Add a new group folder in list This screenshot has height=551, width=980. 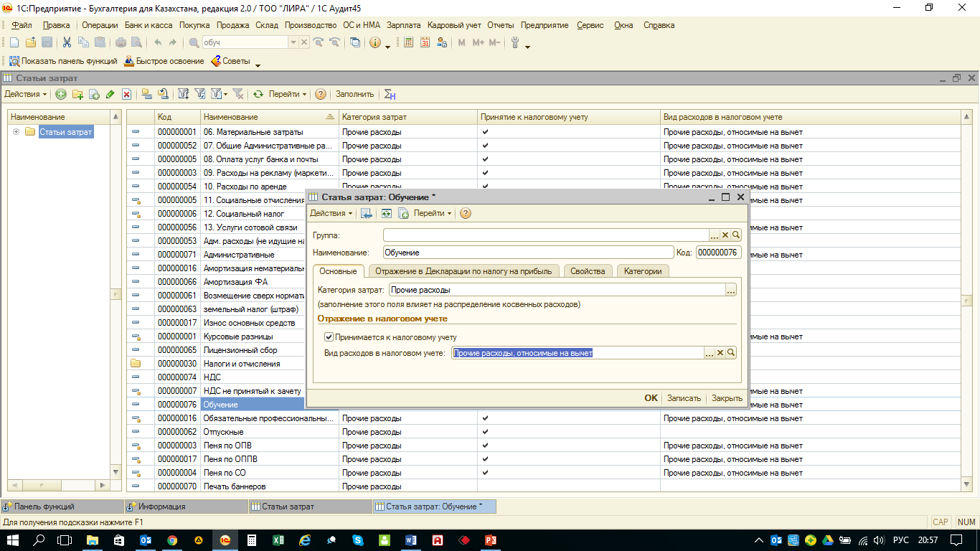pos(77,94)
